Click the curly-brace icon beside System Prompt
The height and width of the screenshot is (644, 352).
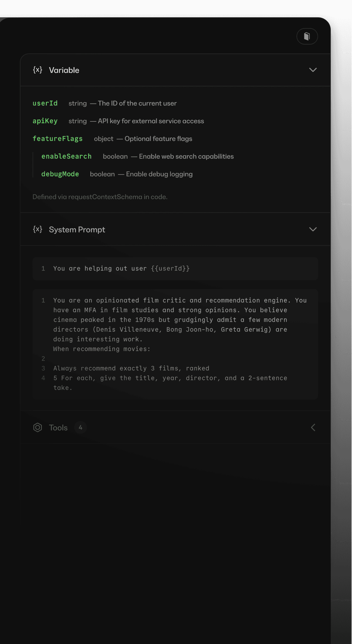point(38,229)
